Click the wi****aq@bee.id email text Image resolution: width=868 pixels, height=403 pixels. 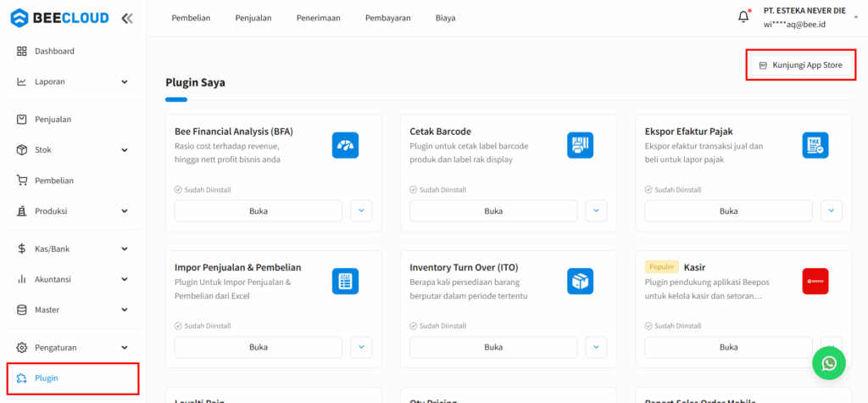(794, 25)
